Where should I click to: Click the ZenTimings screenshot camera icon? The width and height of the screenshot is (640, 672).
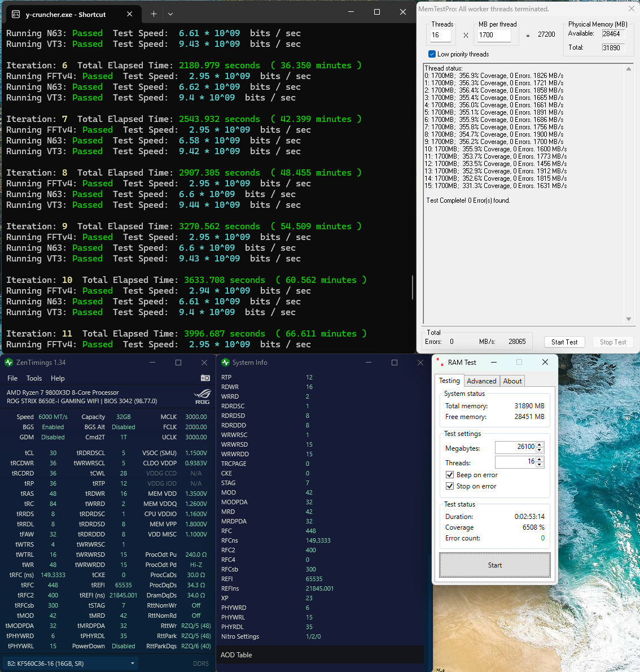pos(205,378)
